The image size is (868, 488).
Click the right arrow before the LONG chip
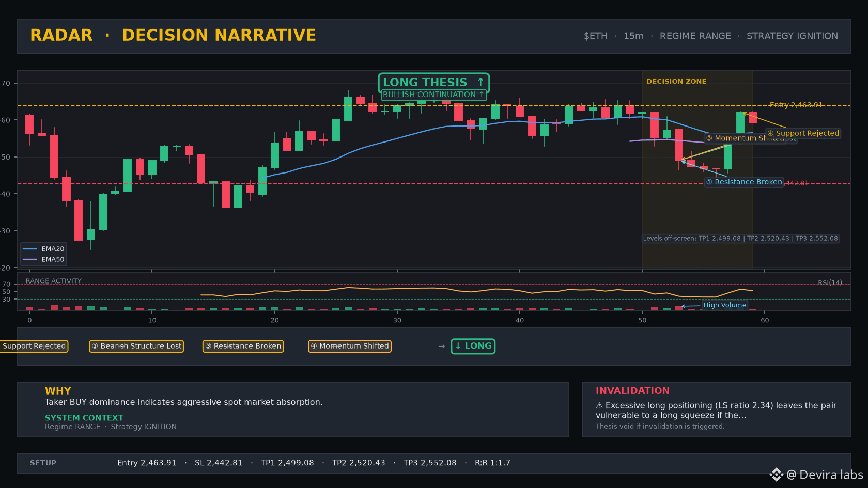[441, 347]
